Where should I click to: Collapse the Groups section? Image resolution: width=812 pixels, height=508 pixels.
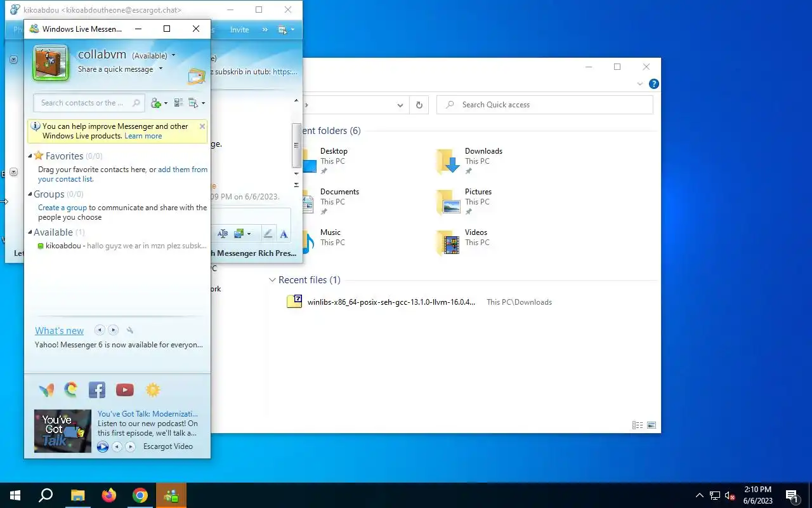[30, 194]
